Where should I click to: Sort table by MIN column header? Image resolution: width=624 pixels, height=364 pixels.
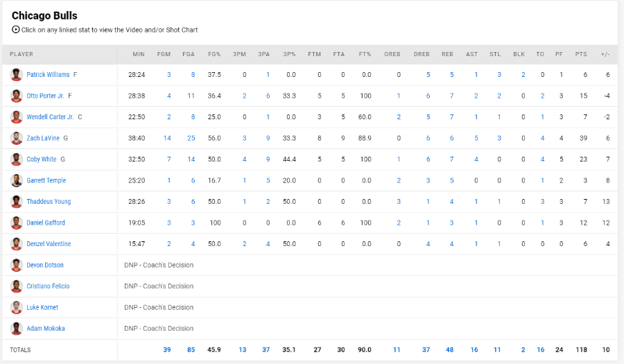pyautogui.click(x=139, y=54)
